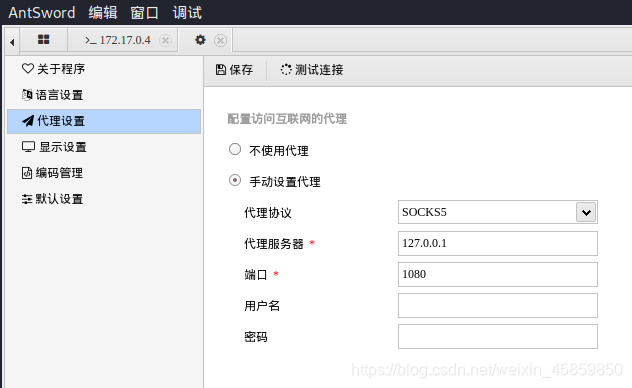
Task: Click the 测试连接 button
Action: click(x=312, y=70)
